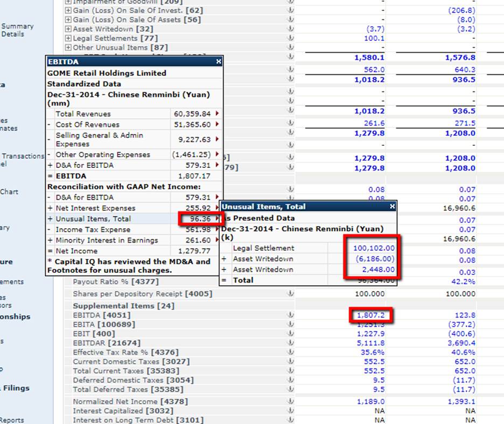504x424 pixels.
Task: Click the anchor icon in the EBITDAR [21674] row
Action: pyautogui.click(x=290, y=343)
